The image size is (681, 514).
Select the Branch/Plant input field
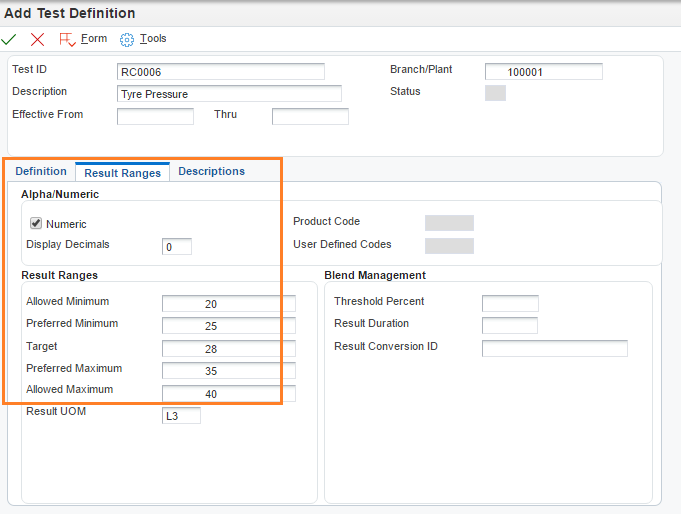(543, 72)
